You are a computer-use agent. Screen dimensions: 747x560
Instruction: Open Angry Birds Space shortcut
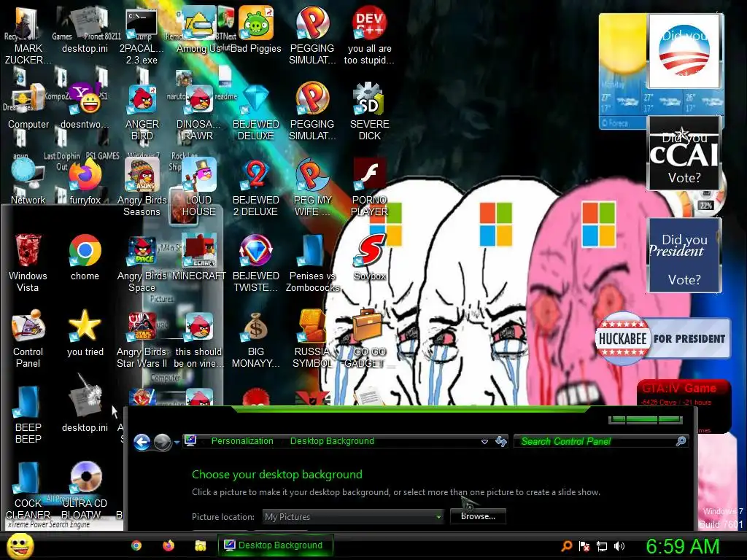[x=142, y=262]
